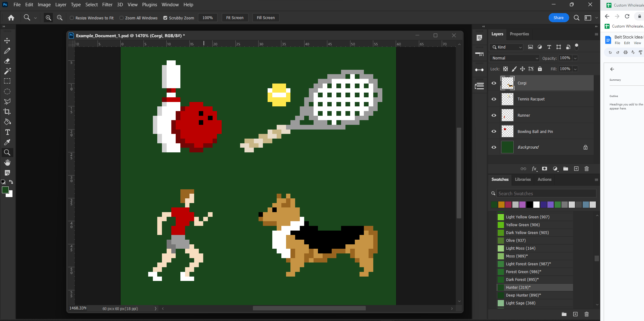Toggle visibility of the Background layer
The image size is (644, 321).
click(x=494, y=147)
